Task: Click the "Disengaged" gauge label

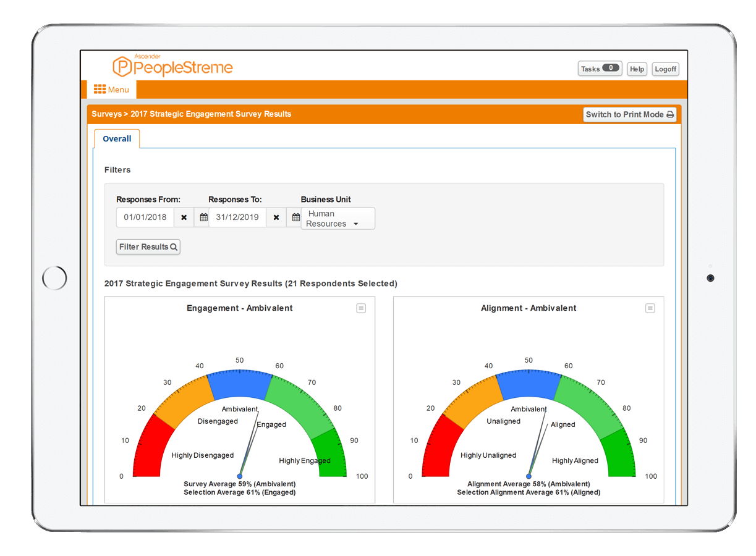Action: click(x=218, y=421)
